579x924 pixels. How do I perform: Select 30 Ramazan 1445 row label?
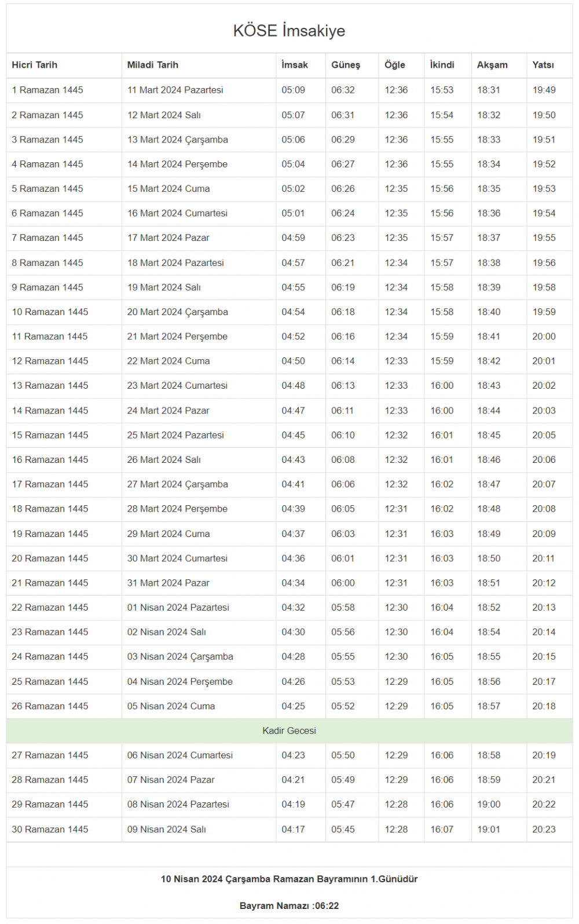[50, 829]
